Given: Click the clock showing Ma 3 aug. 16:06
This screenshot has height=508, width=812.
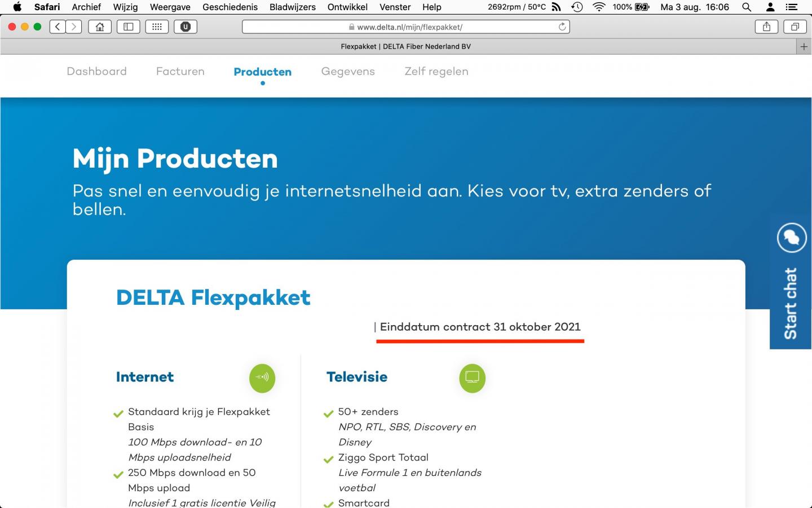Looking at the screenshot, I should pos(695,7).
